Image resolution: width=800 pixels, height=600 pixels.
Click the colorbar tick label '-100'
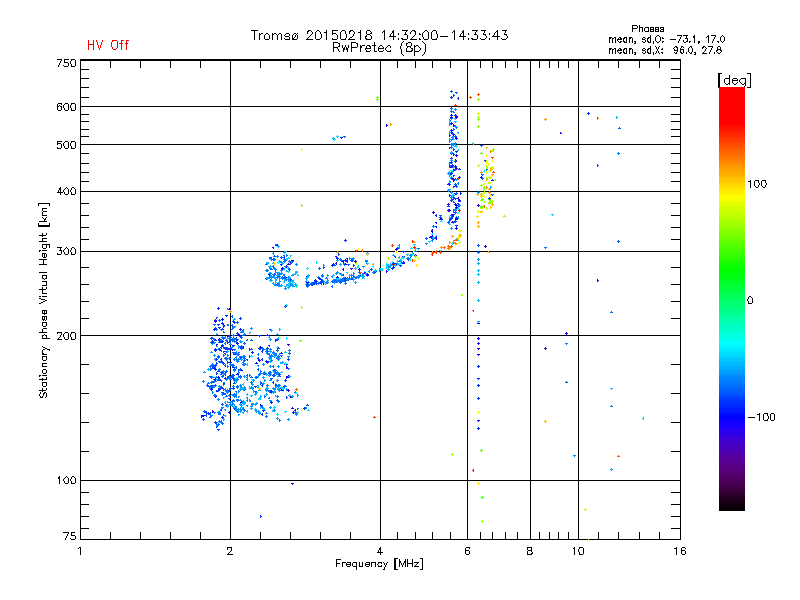762,417
